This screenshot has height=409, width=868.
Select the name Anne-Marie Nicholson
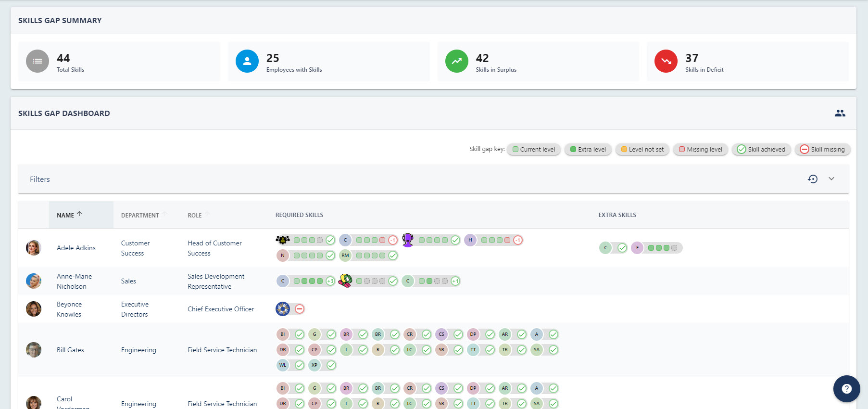coord(74,281)
